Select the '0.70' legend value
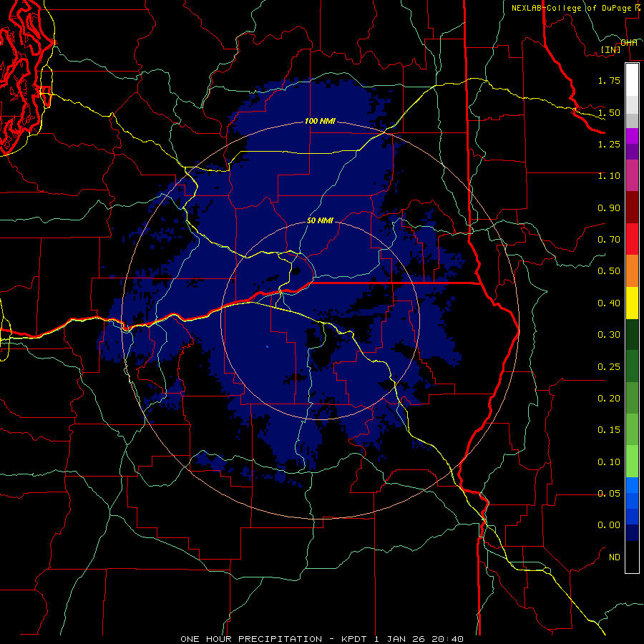This screenshot has height=644, width=644. tap(609, 240)
